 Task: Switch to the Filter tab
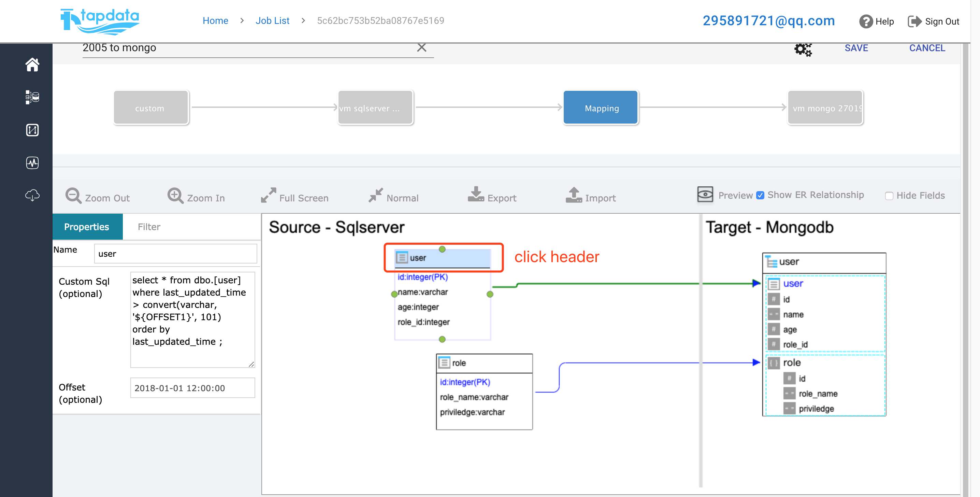tap(149, 227)
